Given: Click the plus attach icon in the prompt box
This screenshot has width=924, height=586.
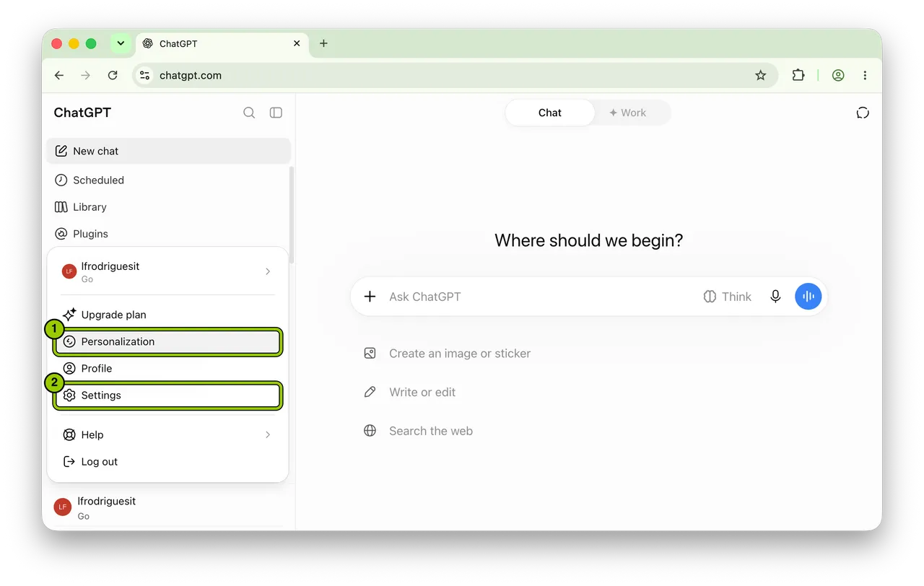Looking at the screenshot, I should coord(370,297).
